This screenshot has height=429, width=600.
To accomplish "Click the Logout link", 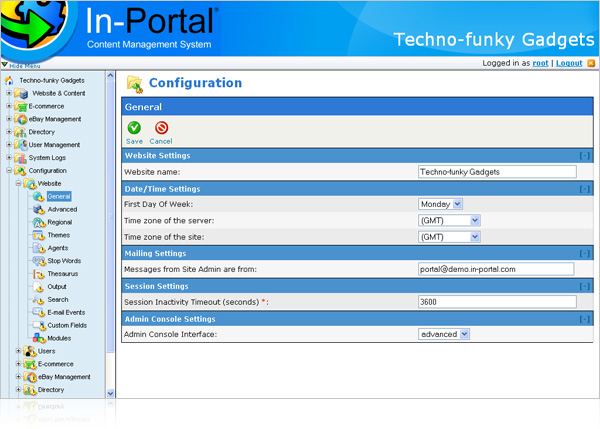I will [x=569, y=63].
